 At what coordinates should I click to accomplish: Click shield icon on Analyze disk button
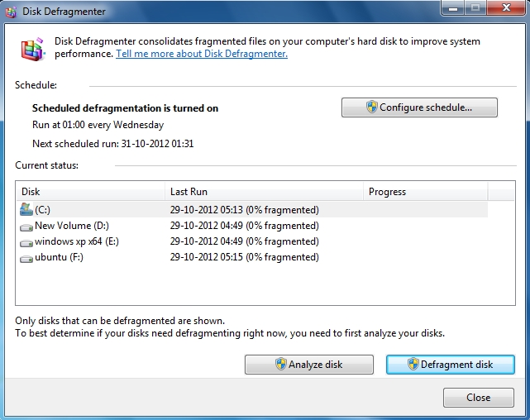pos(281,365)
